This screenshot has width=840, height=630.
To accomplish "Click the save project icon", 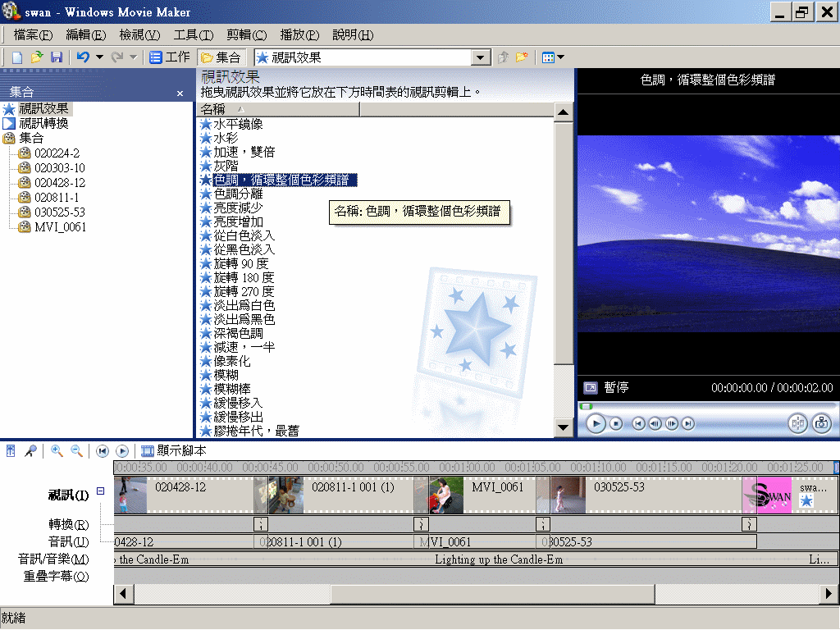I will 57,57.
